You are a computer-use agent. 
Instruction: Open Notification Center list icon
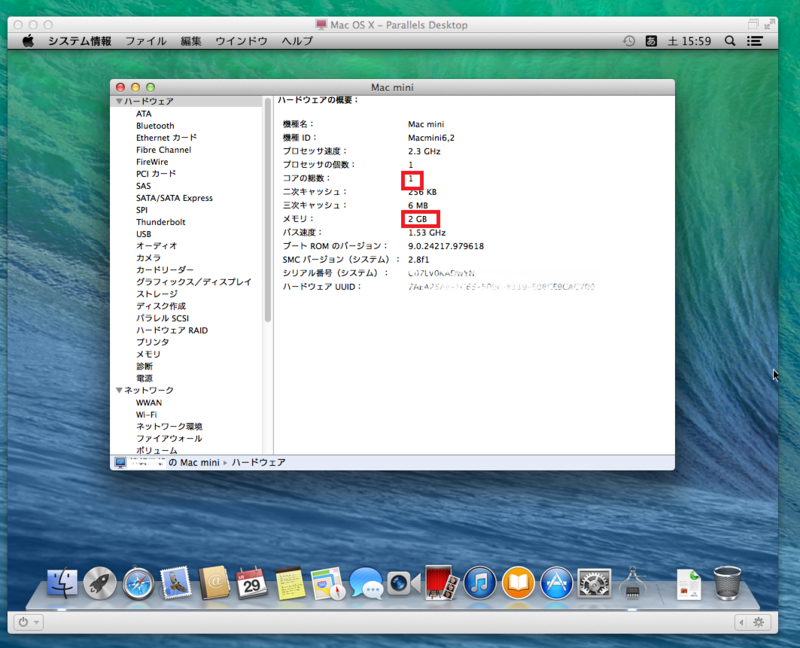[x=755, y=41]
